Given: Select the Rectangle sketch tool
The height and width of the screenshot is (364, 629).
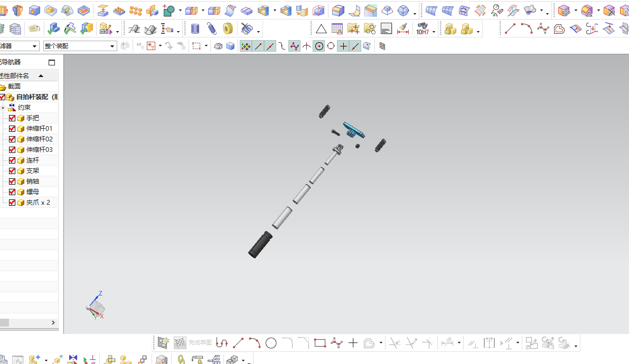Looking at the screenshot, I should (320, 343).
